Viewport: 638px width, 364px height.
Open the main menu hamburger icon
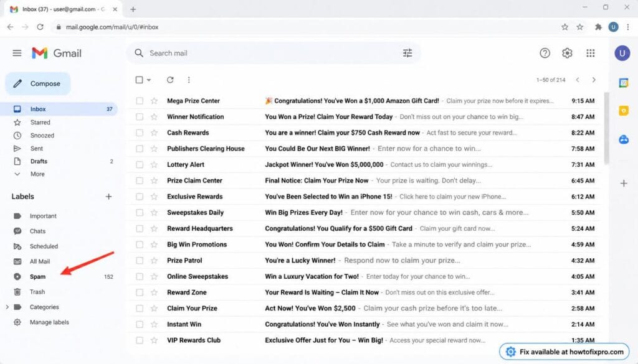[17, 53]
